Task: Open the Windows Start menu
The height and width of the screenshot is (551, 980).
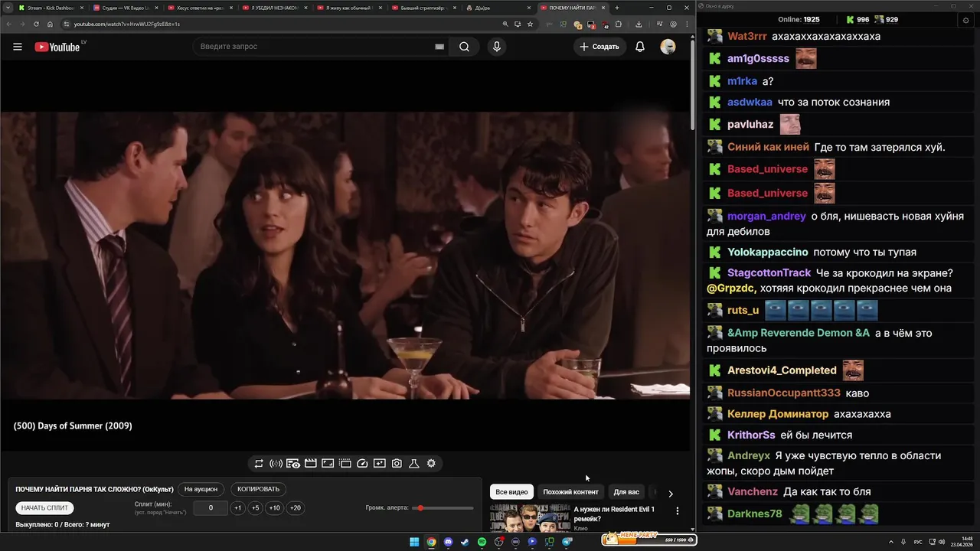Action: pyautogui.click(x=414, y=542)
